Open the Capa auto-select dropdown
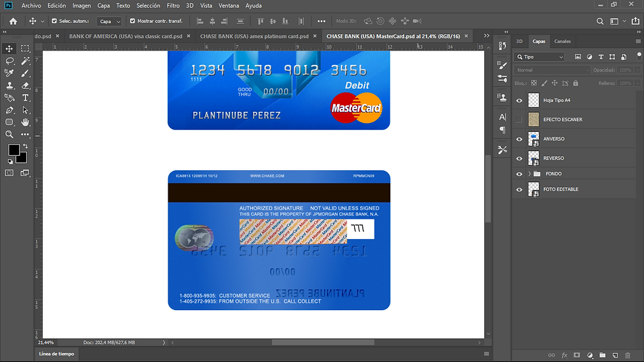Viewport: 644px width, 362px height. pos(109,21)
